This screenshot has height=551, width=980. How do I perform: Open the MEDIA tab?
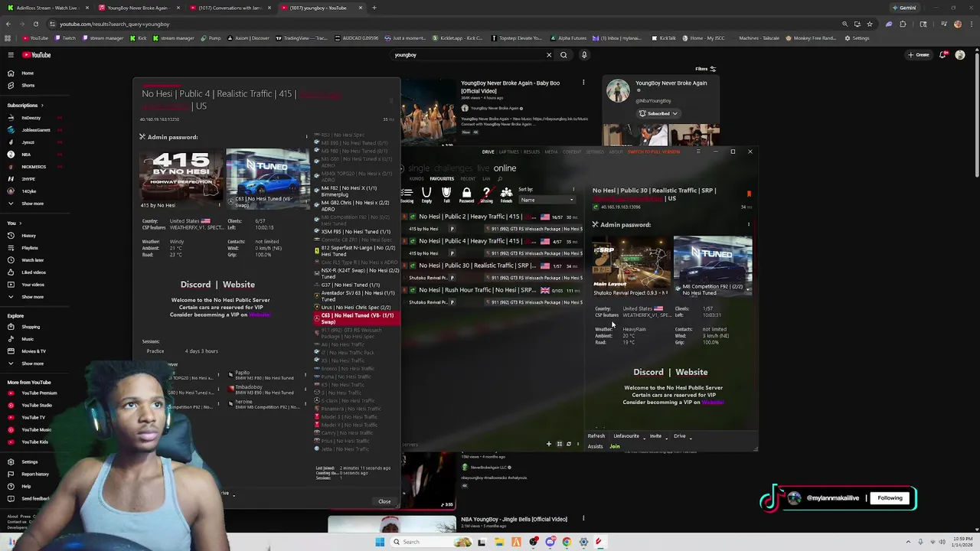tap(551, 152)
